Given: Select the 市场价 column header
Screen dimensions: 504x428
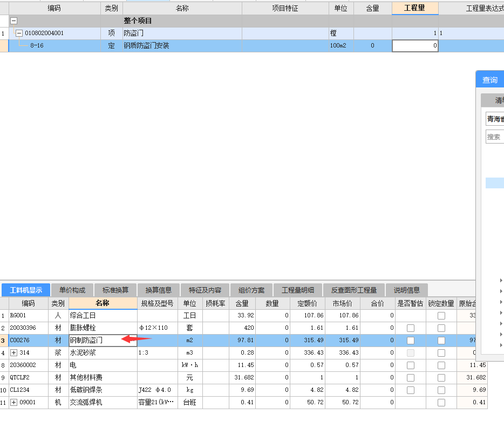Looking at the screenshot, I should [x=342, y=303].
